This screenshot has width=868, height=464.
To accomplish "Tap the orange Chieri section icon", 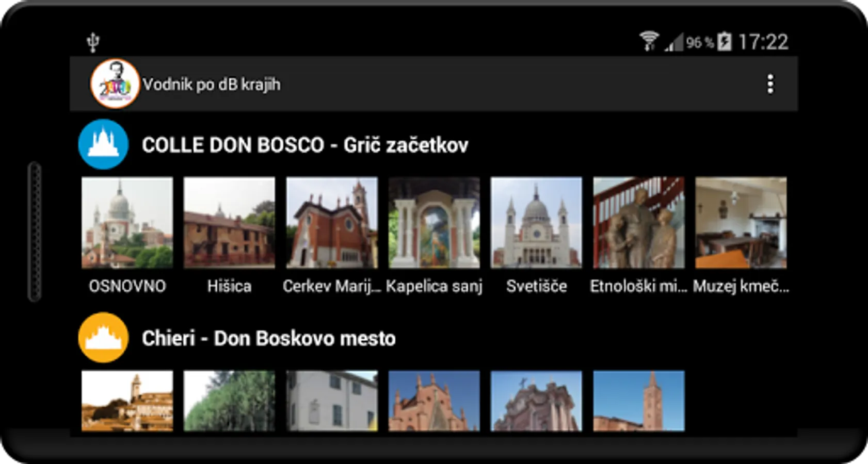I will click(x=103, y=338).
